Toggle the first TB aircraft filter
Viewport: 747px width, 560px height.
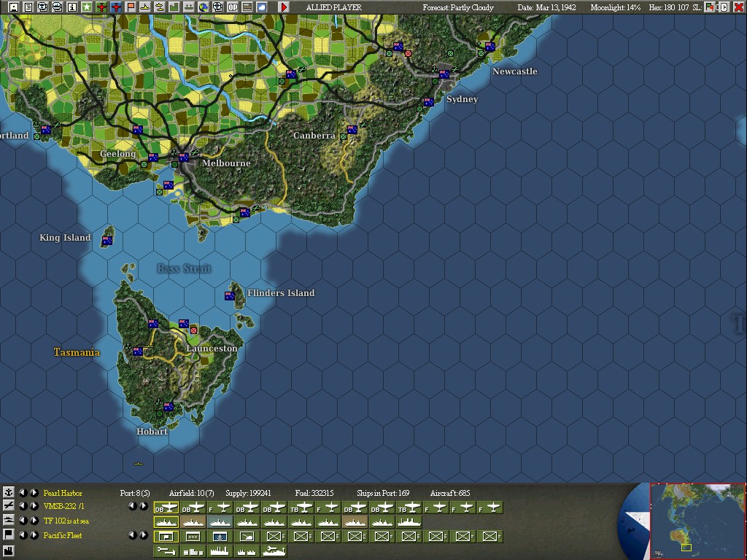(x=301, y=508)
